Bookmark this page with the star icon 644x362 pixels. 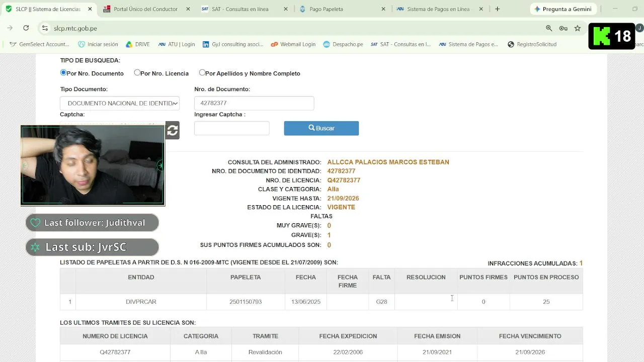578,28
